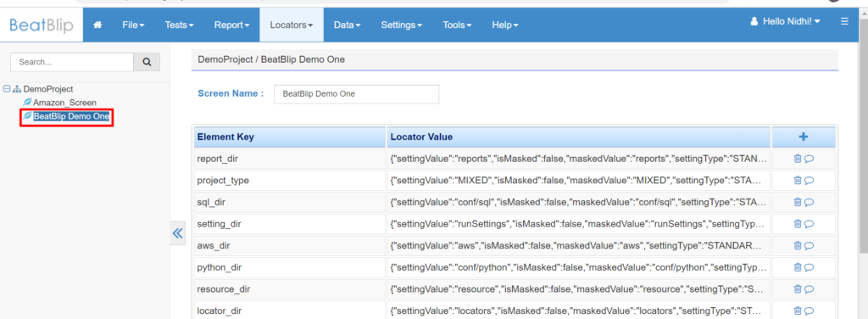This screenshot has width=868, height=319.
Task: Click the locator value with "conf/python"
Action: tap(578, 267)
